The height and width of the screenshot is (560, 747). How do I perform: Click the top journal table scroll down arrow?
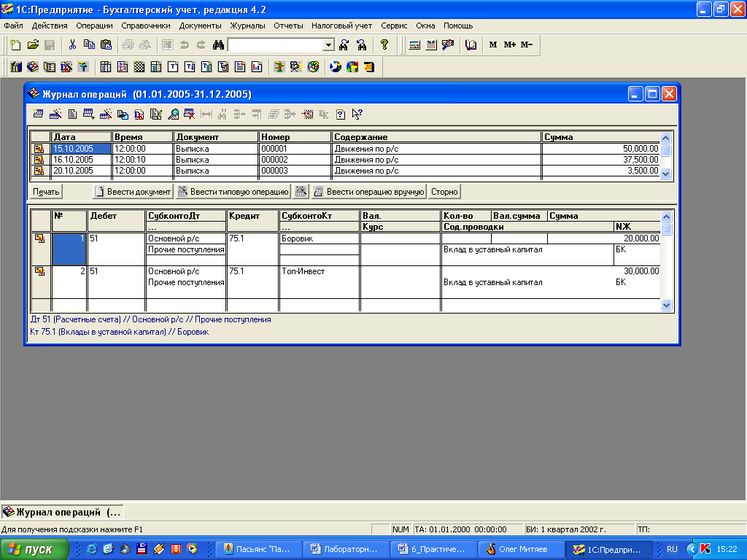(666, 174)
